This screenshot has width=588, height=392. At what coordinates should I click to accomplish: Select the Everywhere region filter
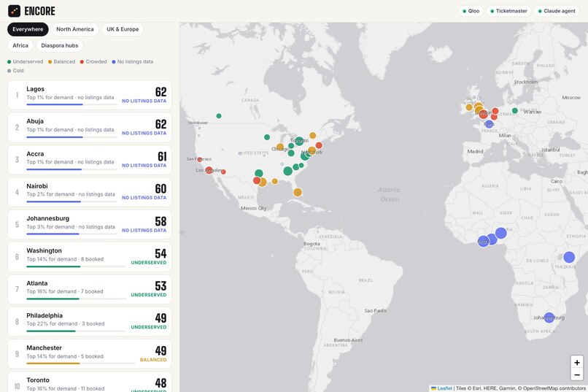(x=28, y=29)
